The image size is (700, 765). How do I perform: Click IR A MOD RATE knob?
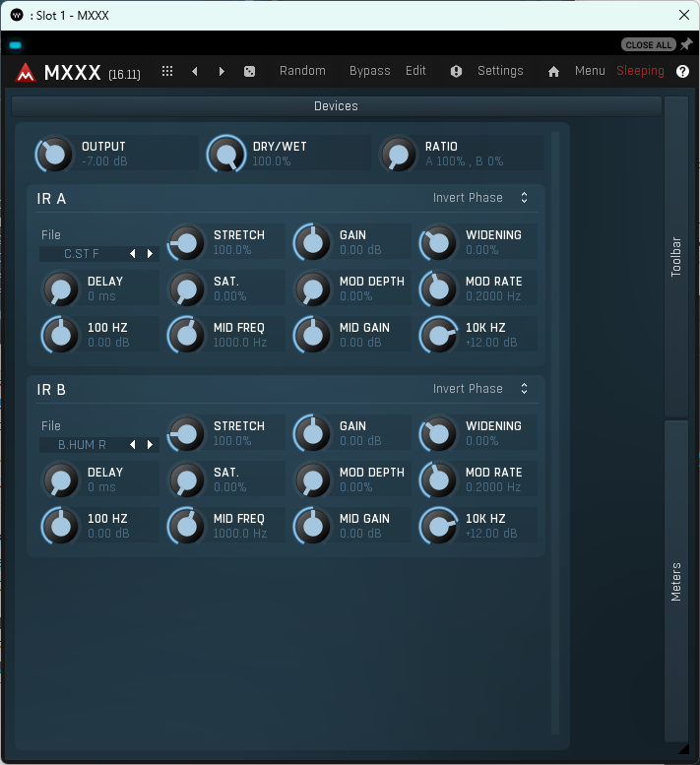coord(438,288)
